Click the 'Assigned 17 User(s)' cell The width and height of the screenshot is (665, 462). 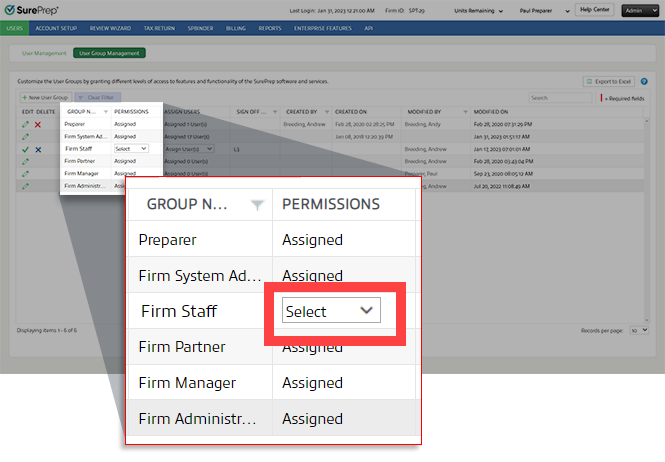[x=187, y=137]
